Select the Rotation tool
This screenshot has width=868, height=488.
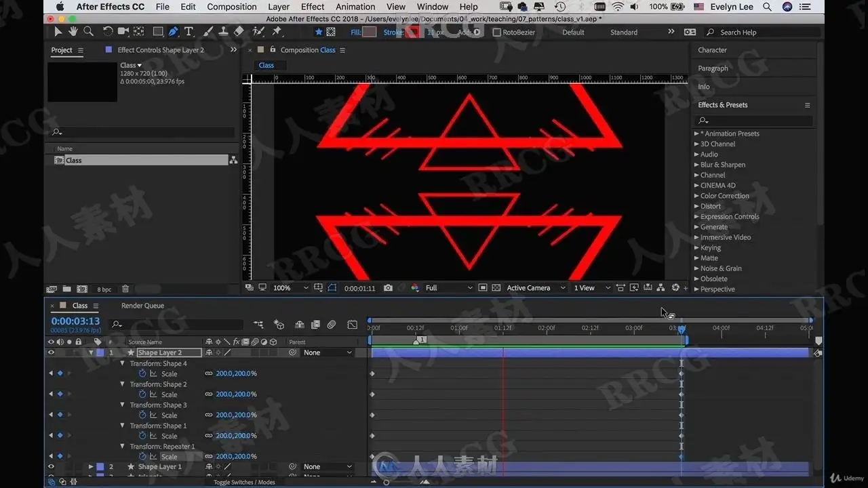click(x=108, y=32)
